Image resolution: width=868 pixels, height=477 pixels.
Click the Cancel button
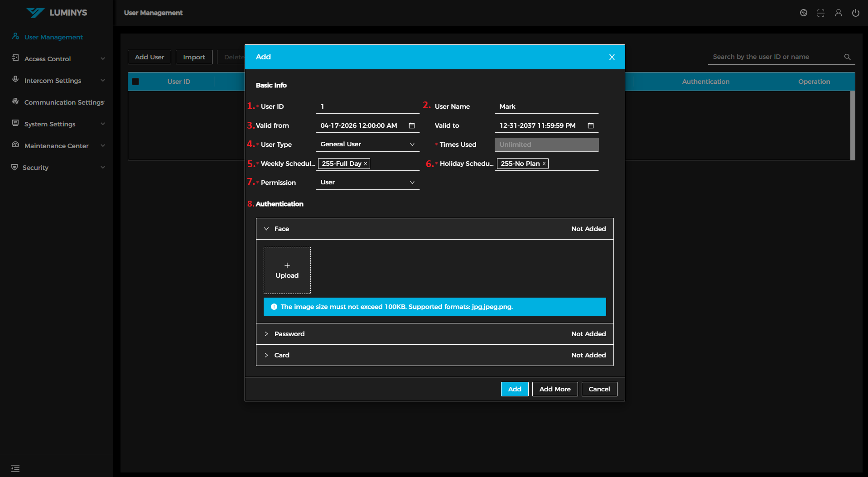click(x=599, y=389)
